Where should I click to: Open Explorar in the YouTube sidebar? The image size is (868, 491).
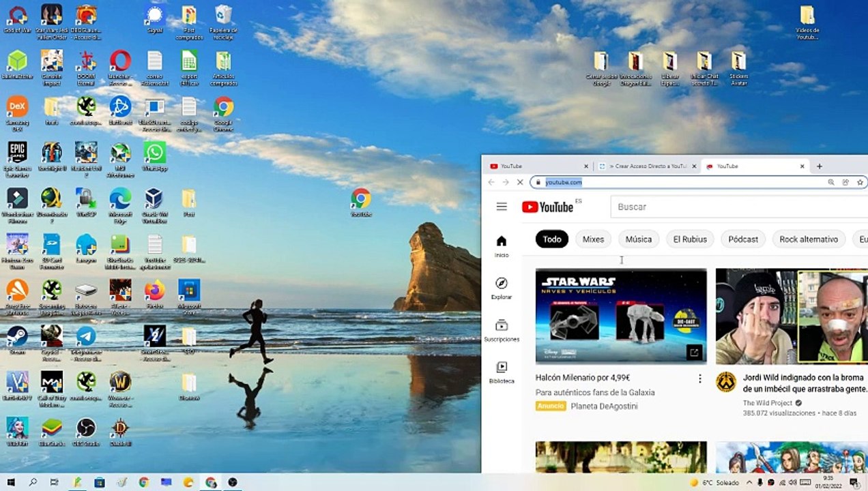point(502,288)
